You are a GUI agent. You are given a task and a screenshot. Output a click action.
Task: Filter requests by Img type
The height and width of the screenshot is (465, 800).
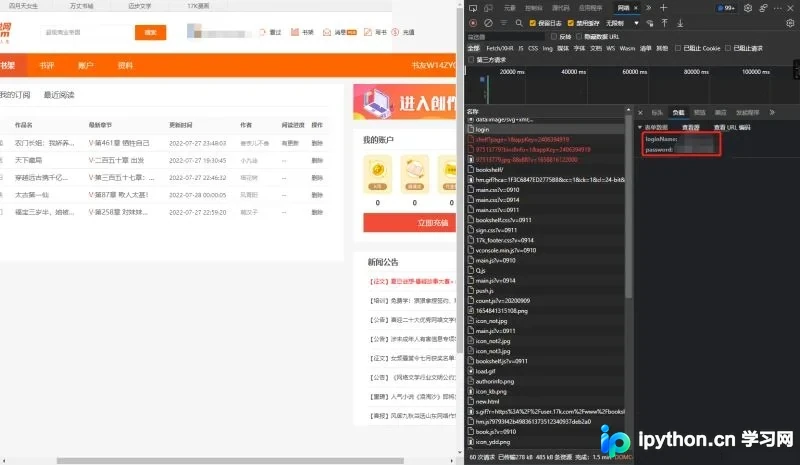tap(547, 48)
